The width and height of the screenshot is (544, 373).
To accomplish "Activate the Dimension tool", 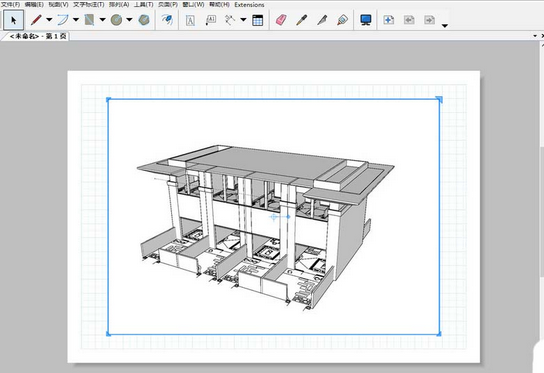I will coord(230,20).
